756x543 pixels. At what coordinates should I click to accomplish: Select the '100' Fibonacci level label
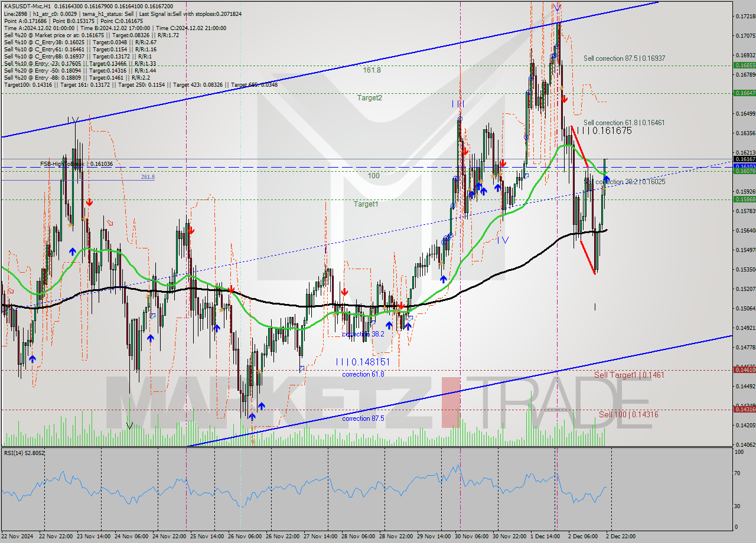(x=373, y=176)
